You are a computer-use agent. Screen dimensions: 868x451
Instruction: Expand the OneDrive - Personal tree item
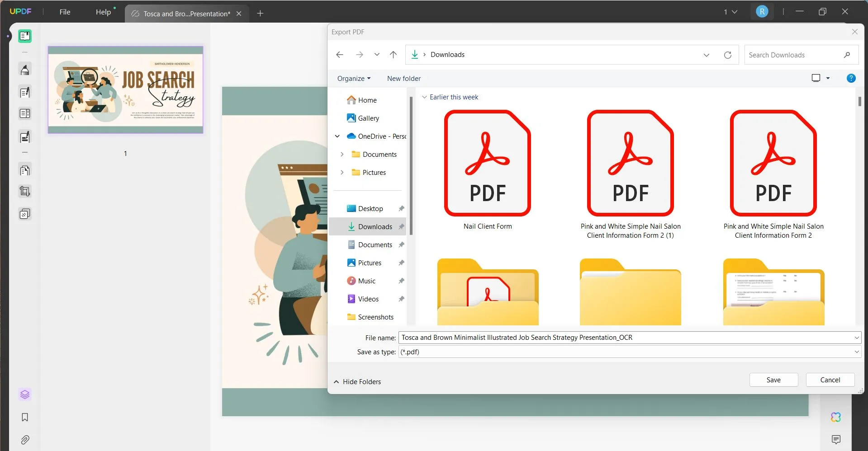click(x=337, y=136)
